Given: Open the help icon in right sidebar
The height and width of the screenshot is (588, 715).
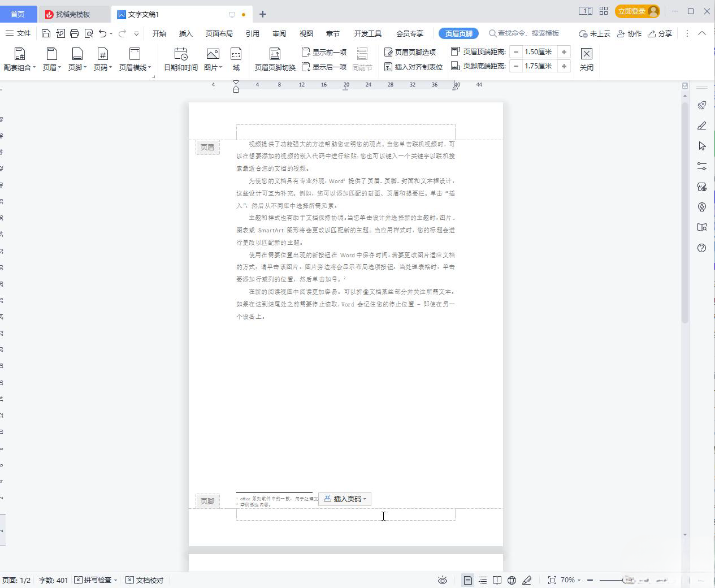Looking at the screenshot, I should 701,248.
